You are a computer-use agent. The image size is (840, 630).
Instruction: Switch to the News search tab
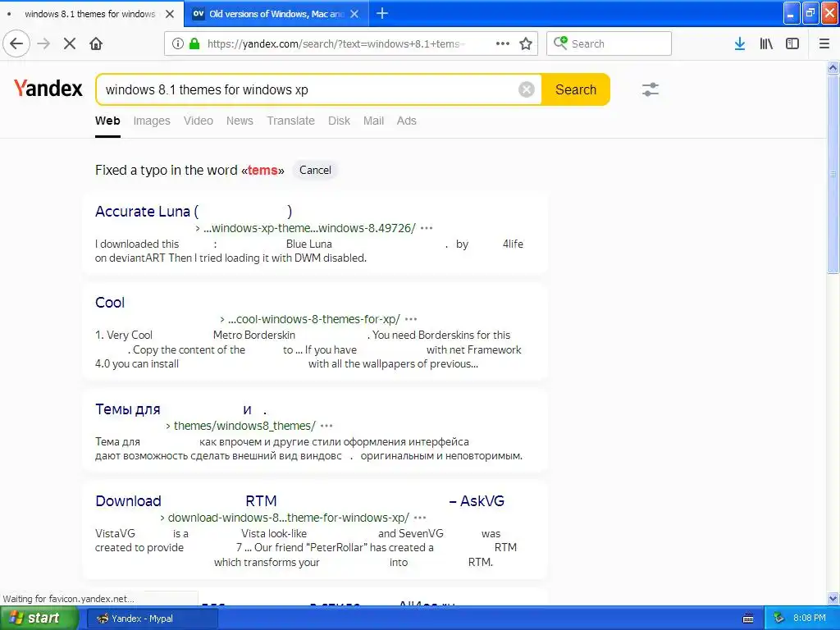tap(240, 121)
